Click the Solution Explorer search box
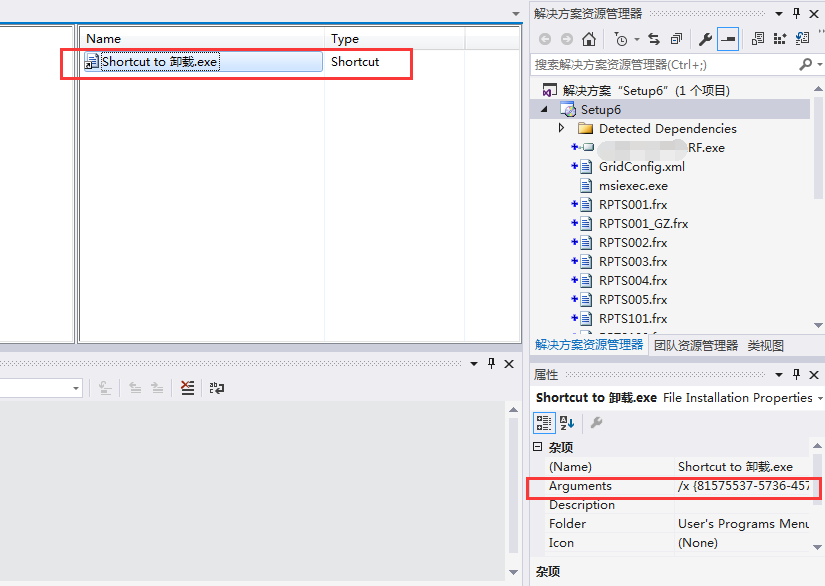The width and height of the screenshot is (825, 586). click(664, 64)
